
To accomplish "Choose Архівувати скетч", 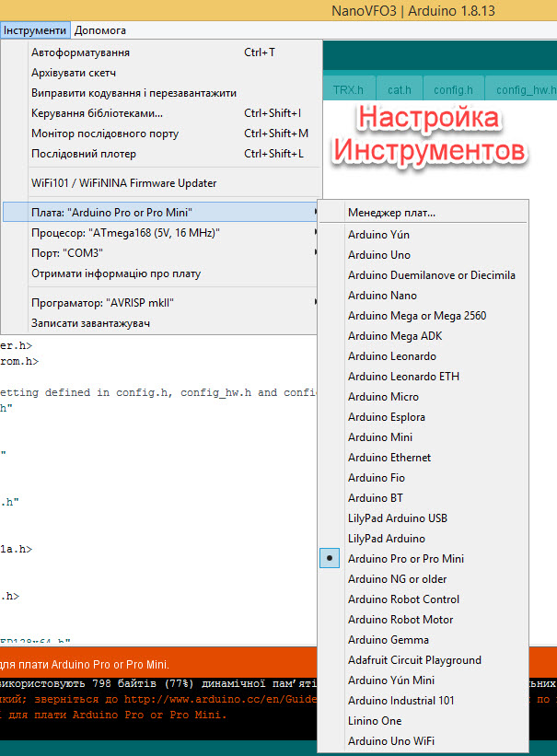I will click(74, 73).
